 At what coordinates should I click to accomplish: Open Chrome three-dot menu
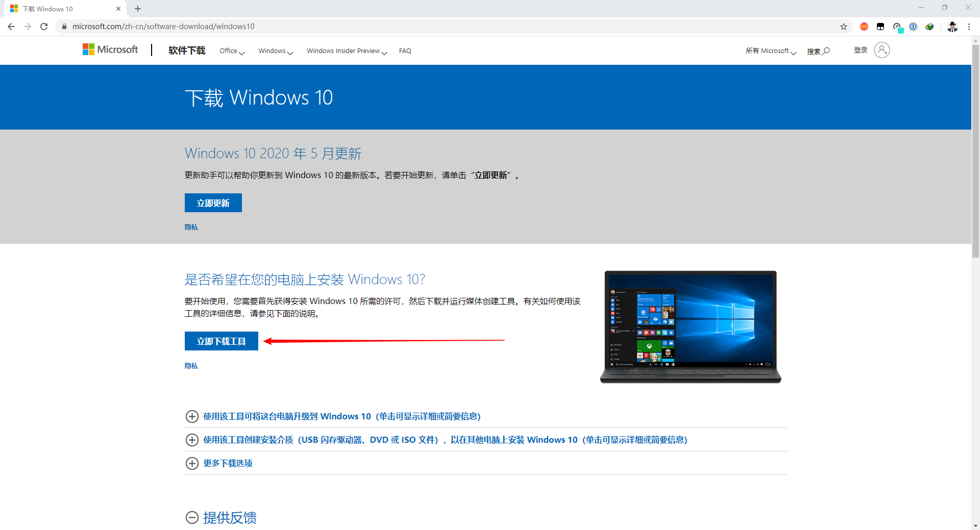969,27
